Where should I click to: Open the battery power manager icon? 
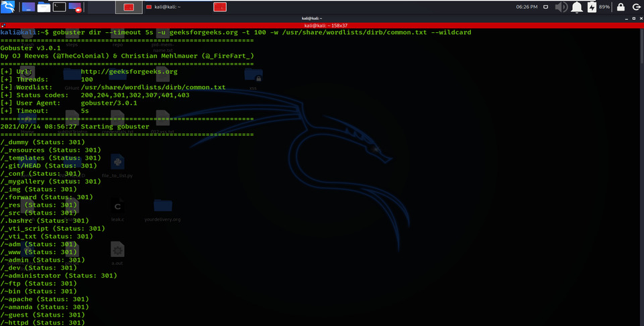tap(592, 7)
